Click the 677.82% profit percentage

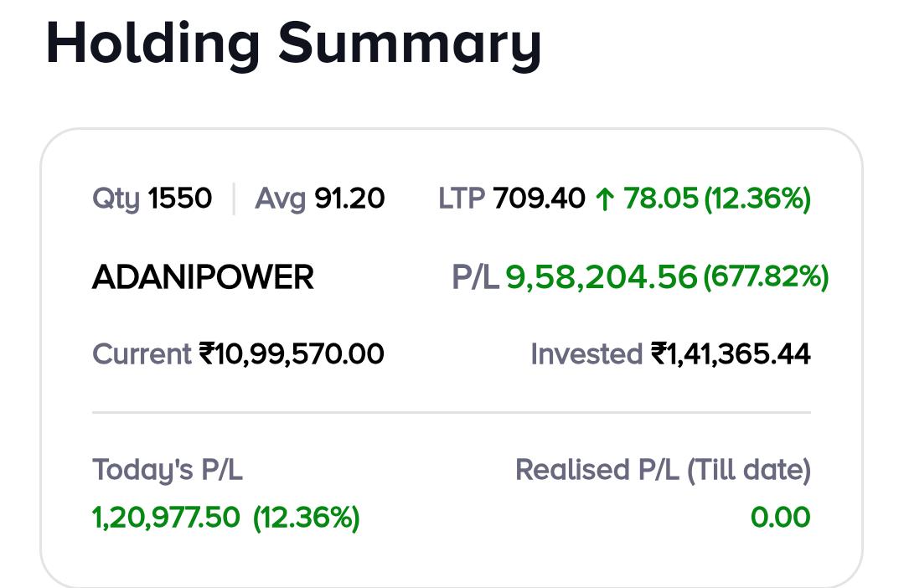[x=766, y=276]
